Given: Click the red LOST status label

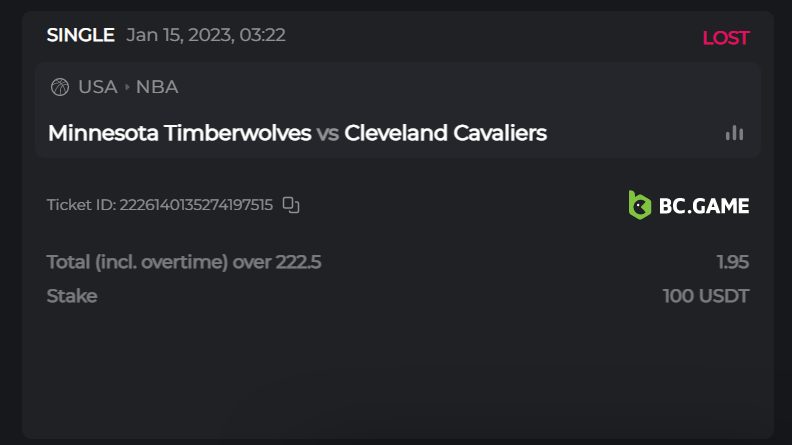Looking at the screenshot, I should click(725, 38).
